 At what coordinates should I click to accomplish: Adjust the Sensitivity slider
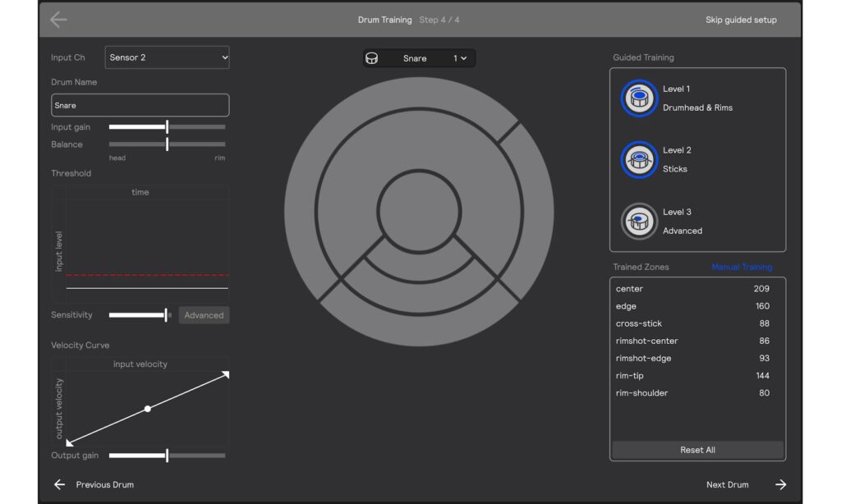coord(140,314)
